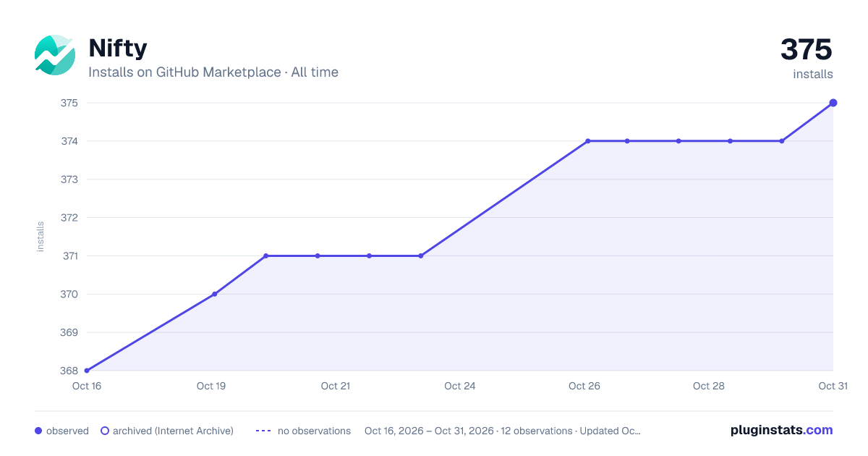
Task: Click the Nifty title heading
Action: click(x=118, y=48)
